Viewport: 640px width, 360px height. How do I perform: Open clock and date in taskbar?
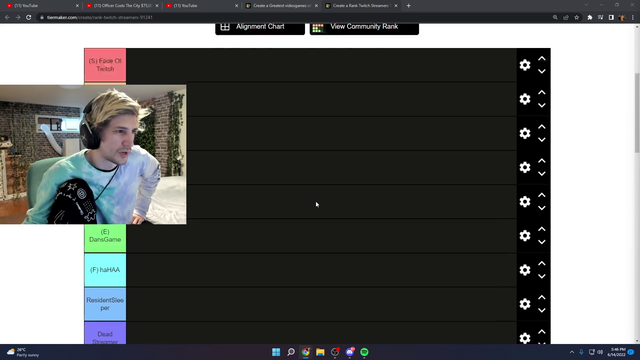pos(616,352)
